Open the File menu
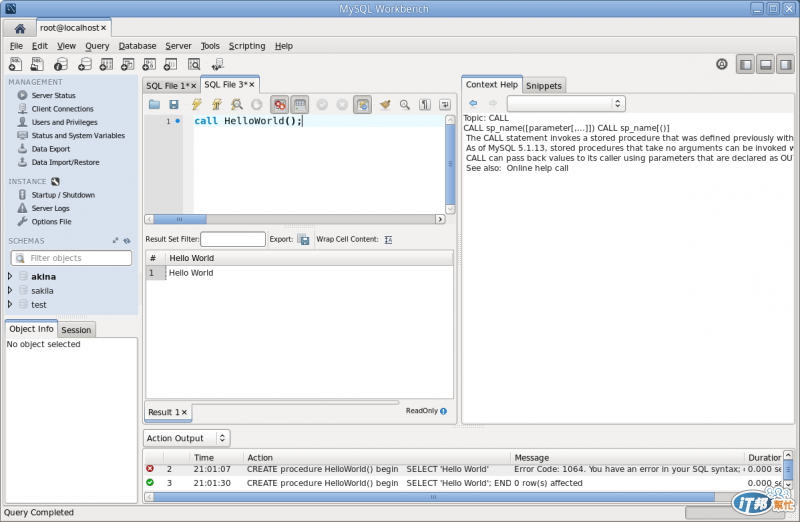This screenshot has width=800, height=522. point(16,46)
